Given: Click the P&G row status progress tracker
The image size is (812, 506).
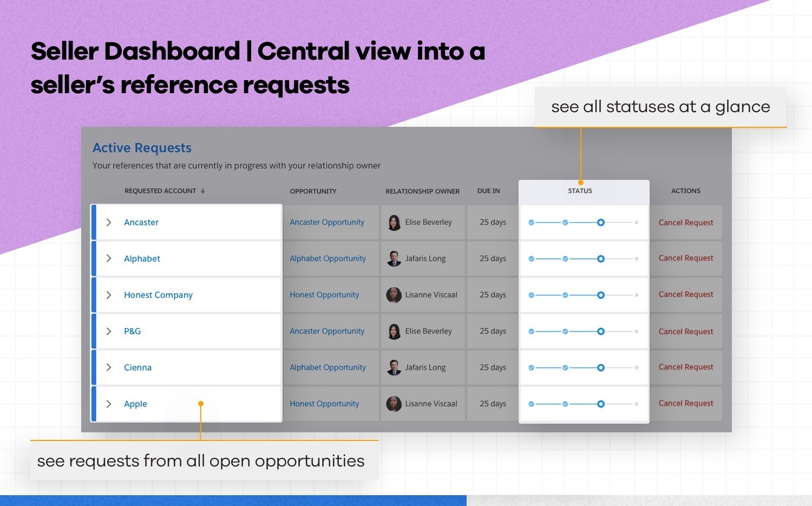Looking at the screenshot, I should coord(584,332).
